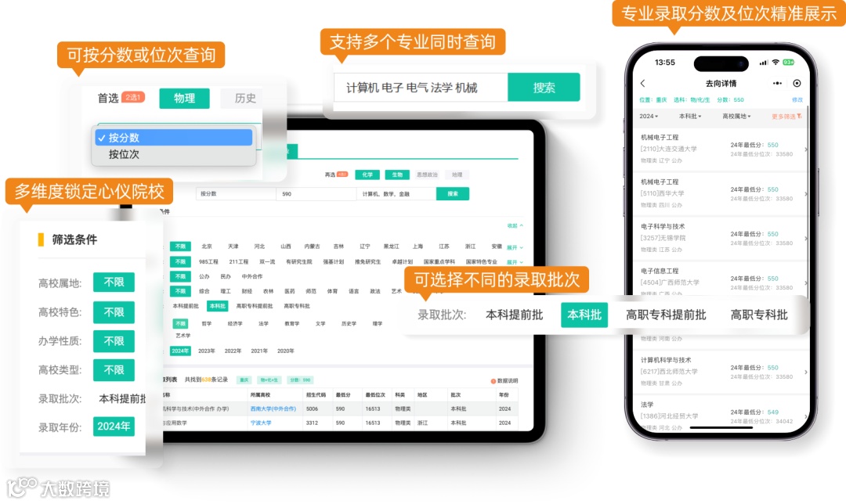846x504 pixels.
Task: Choose the 本科提前批 batch in the callout
Action: [514, 315]
